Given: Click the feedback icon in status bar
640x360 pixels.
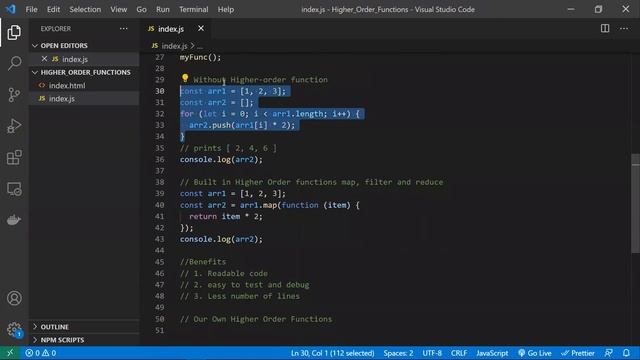Looking at the screenshot, I should click(x=609, y=353).
